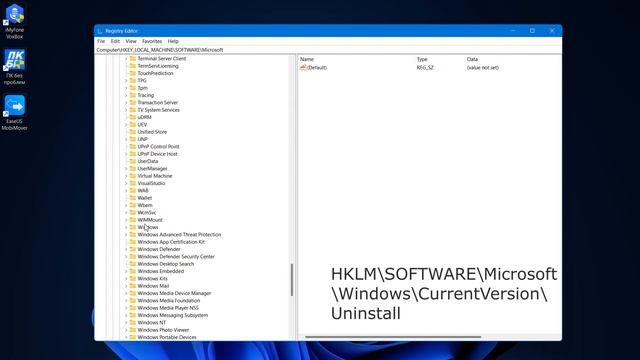Click the Terminal Server Client folder icon
The height and width of the screenshot is (360, 640).
coord(133,58)
